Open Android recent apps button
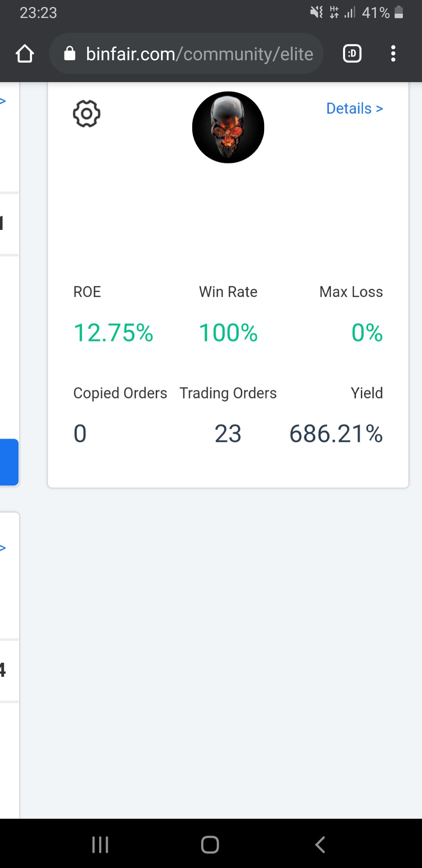This screenshot has height=868, width=422. click(100, 845)
